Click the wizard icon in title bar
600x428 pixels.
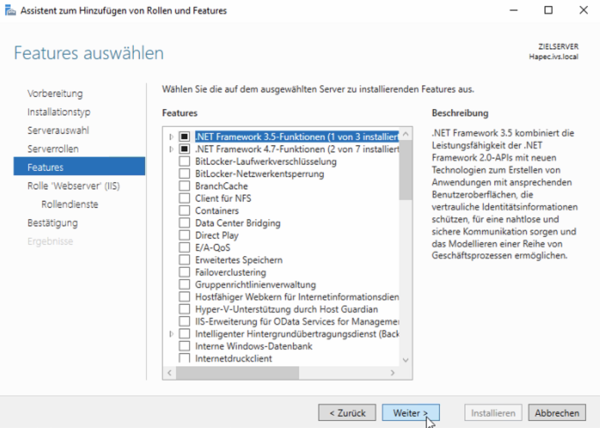(x=10, y=10)
